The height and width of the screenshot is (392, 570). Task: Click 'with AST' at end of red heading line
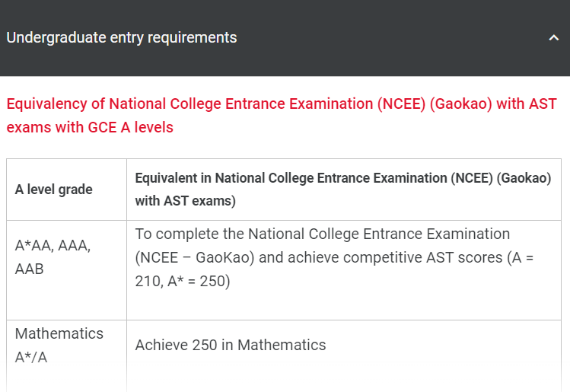point(527,104)
